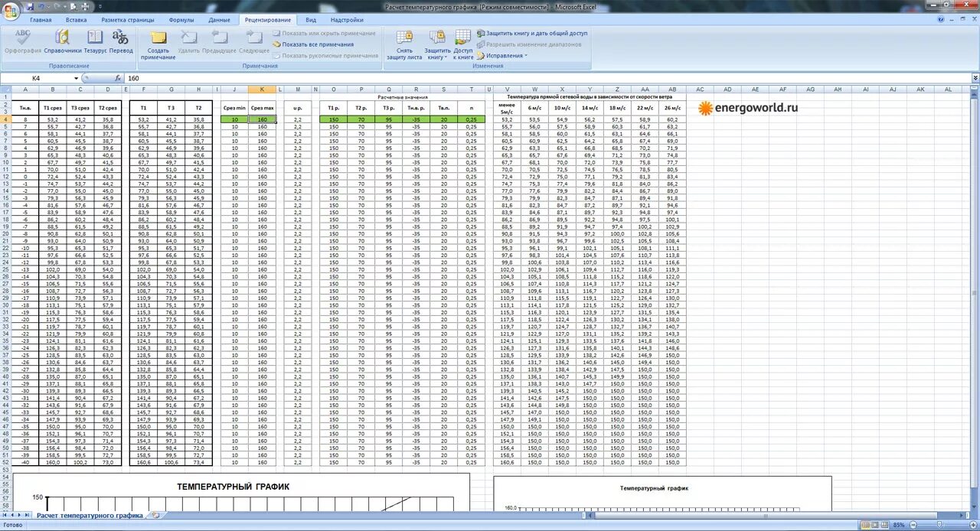Click last-sheet navigation arrow in tab bar
The width and height of the screenshot is (980, 531).
click(x=28, y=516)
